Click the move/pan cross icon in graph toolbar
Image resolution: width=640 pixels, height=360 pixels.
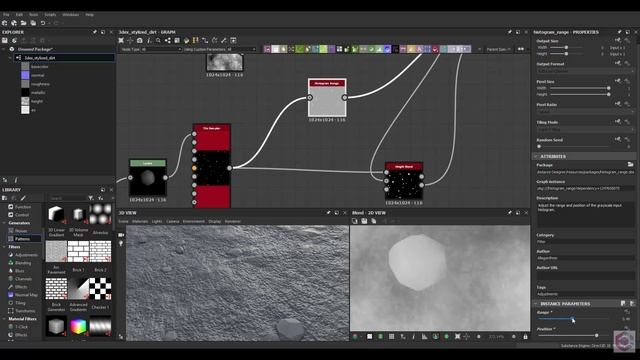pos(130,40)
